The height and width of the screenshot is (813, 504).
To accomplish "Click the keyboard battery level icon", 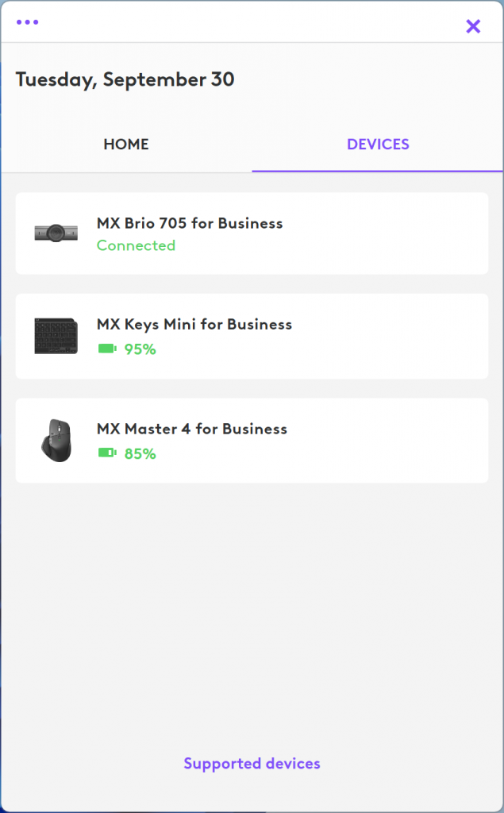I will click(107, 349).
